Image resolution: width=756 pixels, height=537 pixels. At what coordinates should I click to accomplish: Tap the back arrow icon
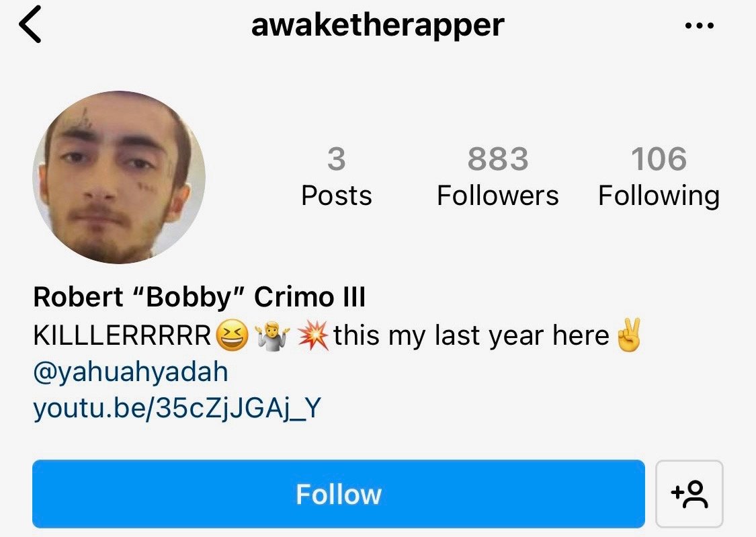30,24
